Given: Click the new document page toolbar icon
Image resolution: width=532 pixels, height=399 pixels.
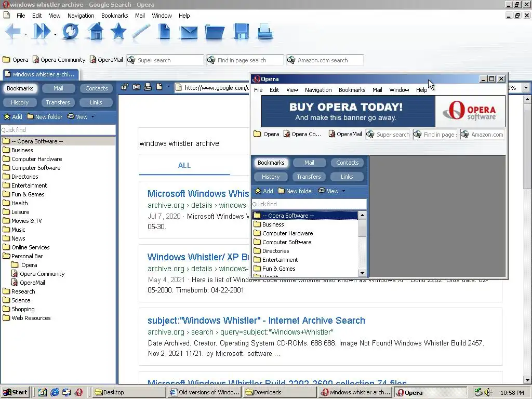Looking at the screenshot, I should coord(164,32).
